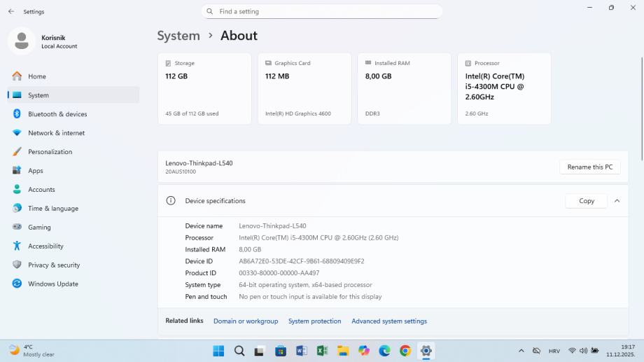Click into the Find a setting search box

click(x=322, y=11)
